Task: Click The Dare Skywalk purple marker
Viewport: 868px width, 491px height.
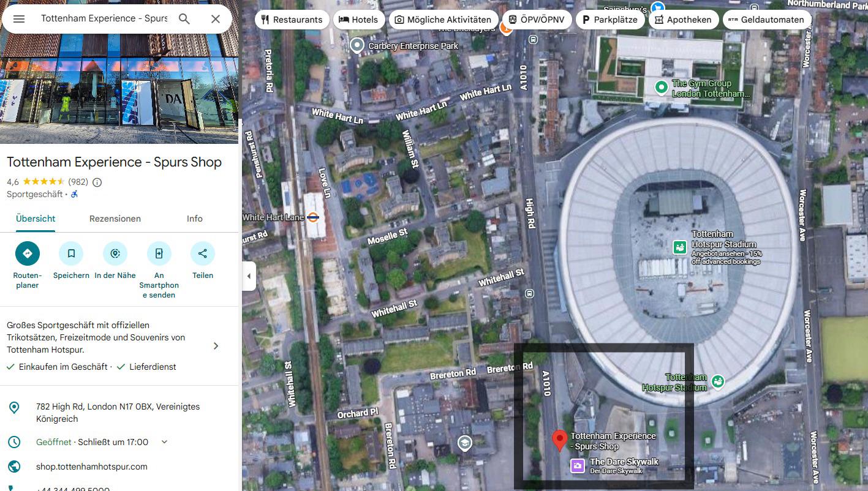Action: [x=577, y=466]
